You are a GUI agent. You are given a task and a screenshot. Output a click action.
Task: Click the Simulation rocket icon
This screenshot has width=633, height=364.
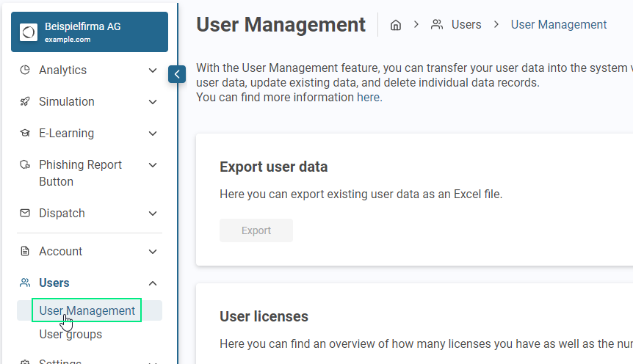(x=25, y=102)
